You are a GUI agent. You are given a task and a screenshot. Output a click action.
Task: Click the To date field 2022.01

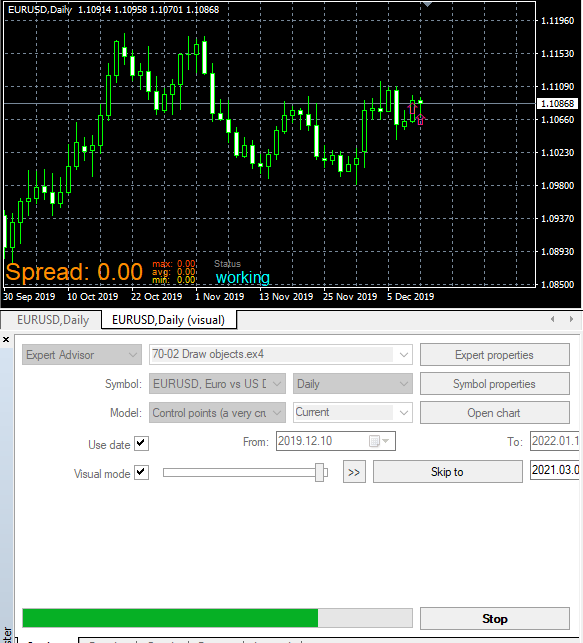click(x=555, y=441)
